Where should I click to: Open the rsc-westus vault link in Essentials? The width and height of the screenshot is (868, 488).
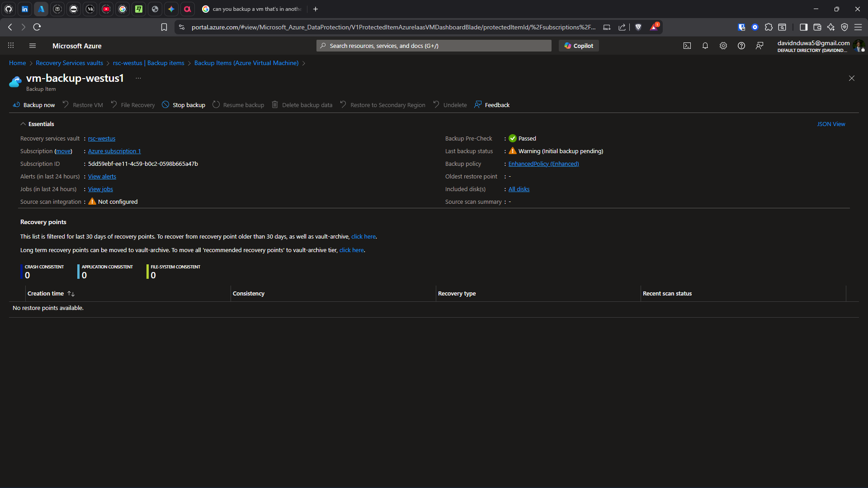(x=102, y=138)
